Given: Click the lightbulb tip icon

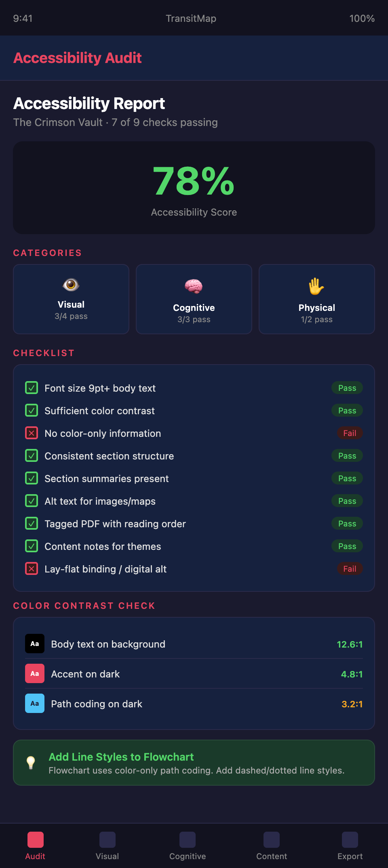Looking at the screenshot, I should [31, 763].
